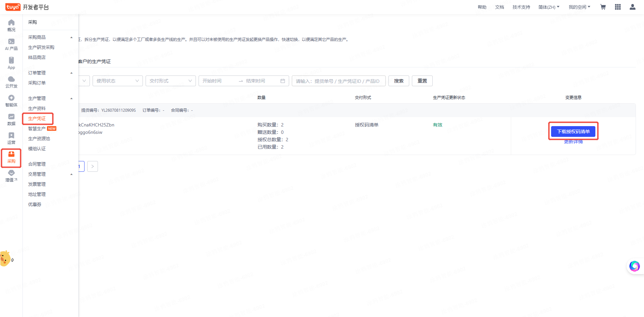Open the 增值 value-added sidebar icon
This screenshot has width=644, height=317.
tap(11, 176)
